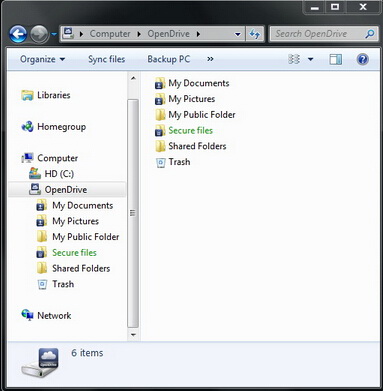Open Help with the question mark icon
The width and height of the screenshot is (383, 391).
(x=362, y=59)
